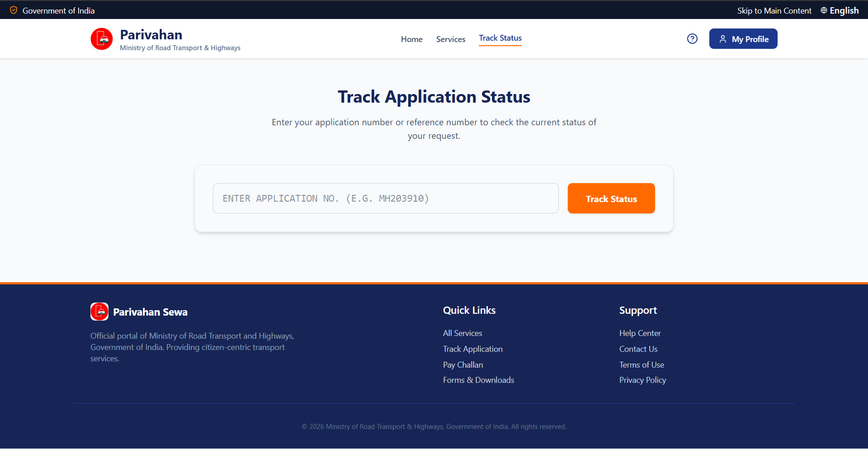Click Government of India text in top bar
Screen dimensions: 868x449
(x=59, y=10)
